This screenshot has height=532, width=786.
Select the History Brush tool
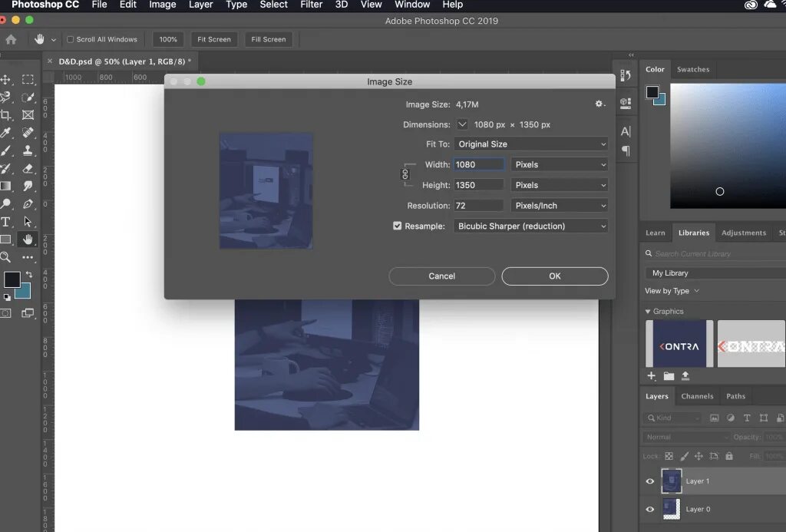pos(5,168)
